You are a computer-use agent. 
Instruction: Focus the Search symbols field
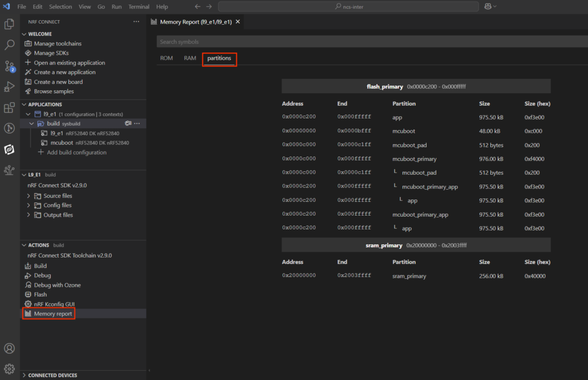point(372,42)
